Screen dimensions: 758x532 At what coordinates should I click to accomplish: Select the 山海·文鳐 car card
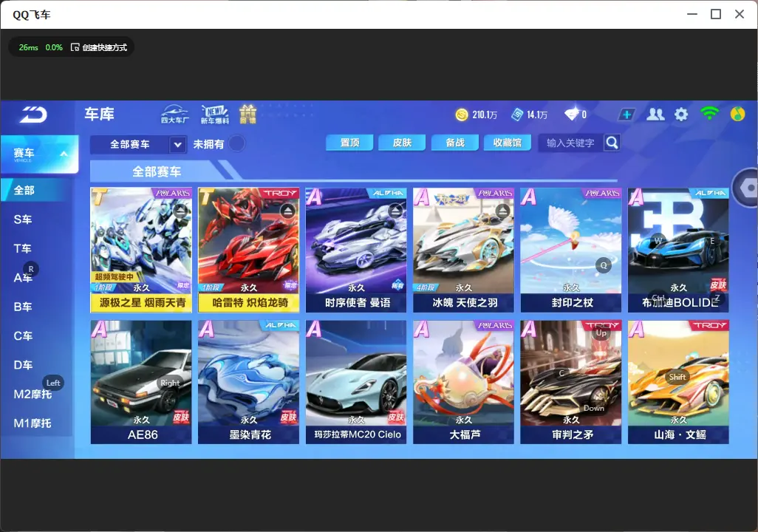point(678,382)
